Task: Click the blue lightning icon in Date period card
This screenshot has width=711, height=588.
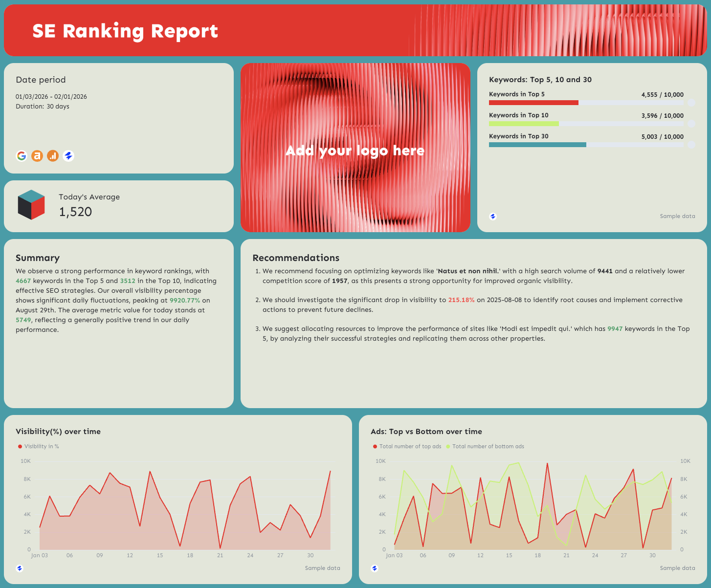Action: pos(68,156)
